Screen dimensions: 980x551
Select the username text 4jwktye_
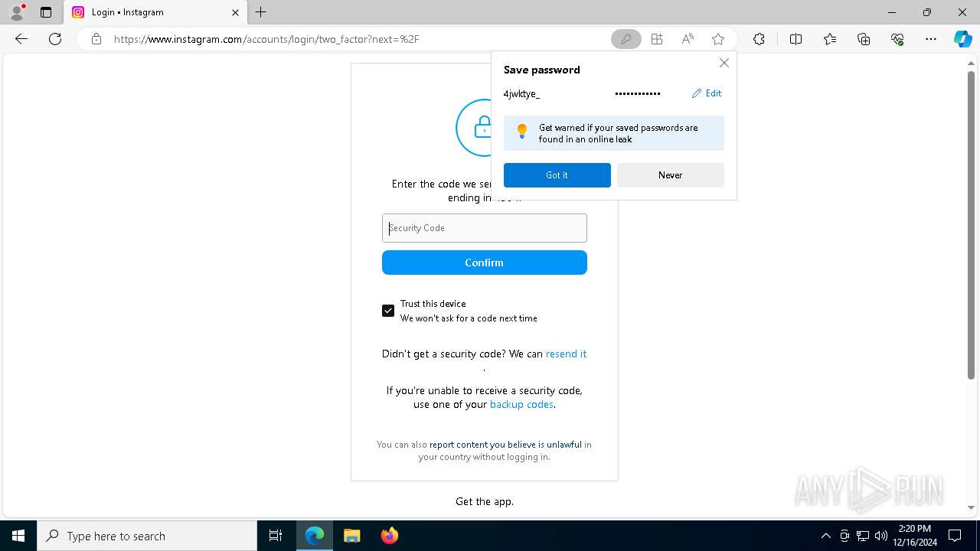(521, 93)
